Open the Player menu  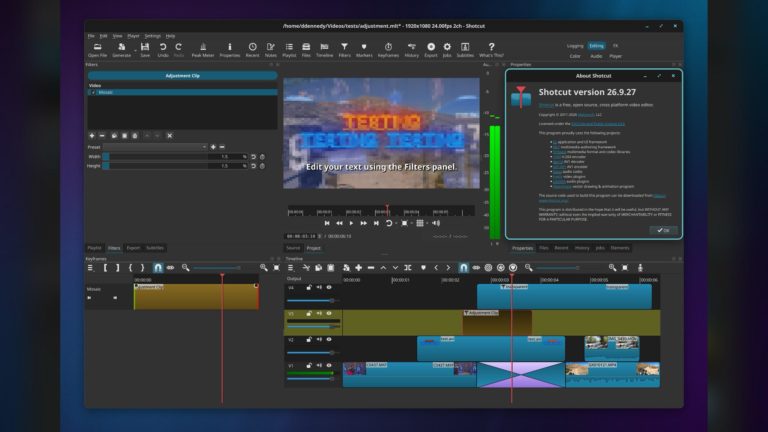[x=133, y=36]
